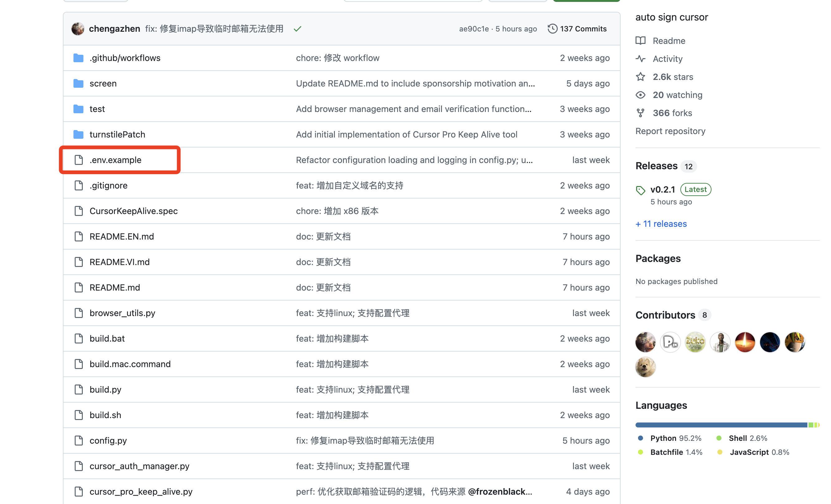Open the commit history clock icon
The height and width of the screenshot is (504, 831).
pos(552,29)
